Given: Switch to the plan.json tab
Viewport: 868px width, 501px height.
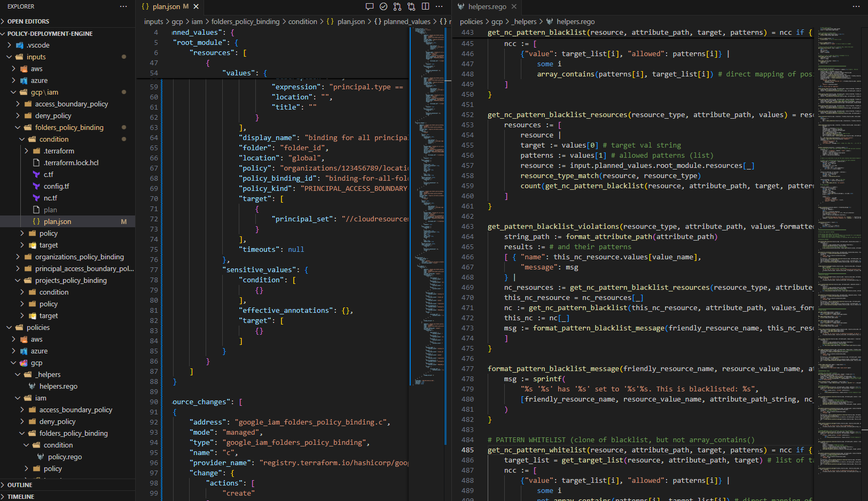Looking at the screenshot, I should coord(166,6).
